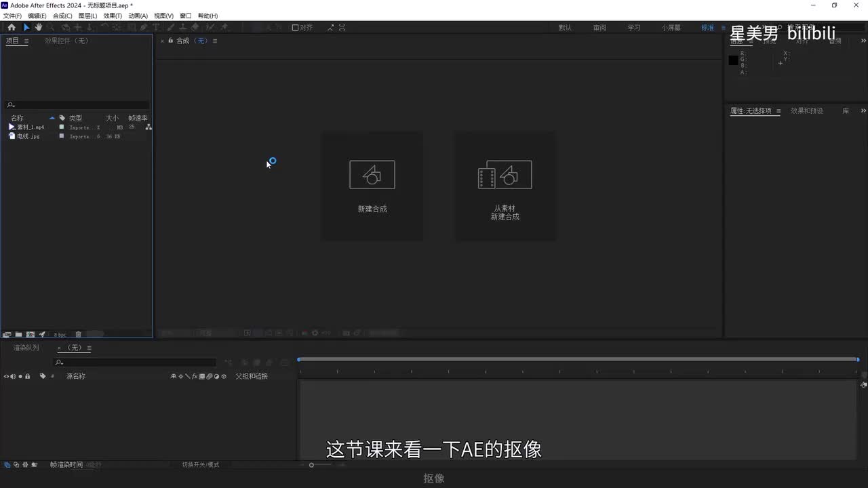The height and width of the screenshot is (488, 868).
Task: Select the Clone Stamp tool
Action: 182,27
